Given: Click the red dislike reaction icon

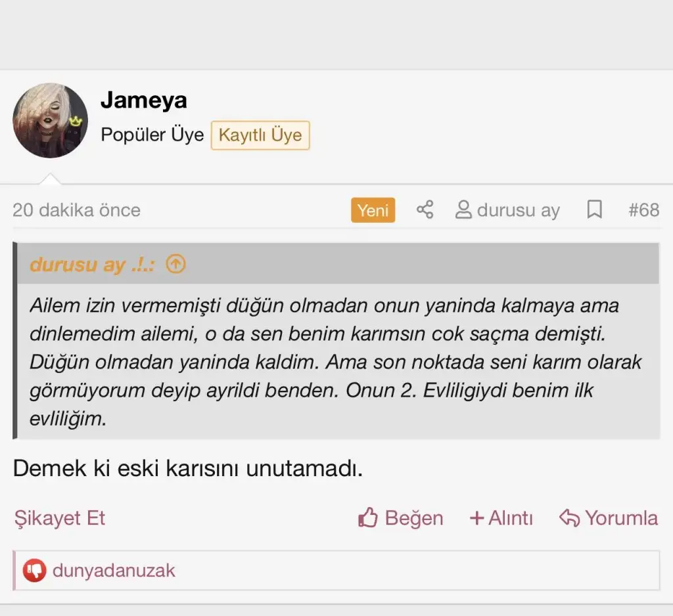Looking at the screenshot, I should 34,571.
